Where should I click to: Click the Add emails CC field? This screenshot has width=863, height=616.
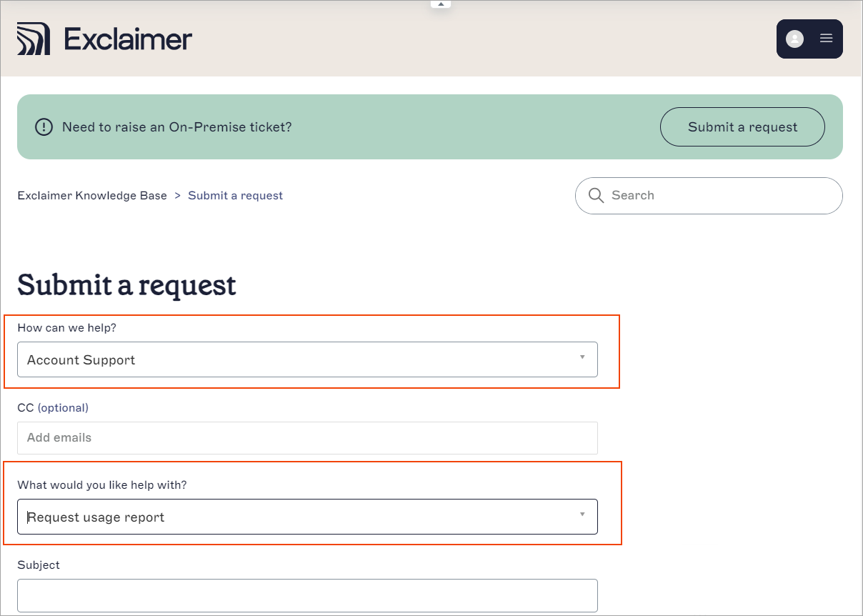pos(307,437)
